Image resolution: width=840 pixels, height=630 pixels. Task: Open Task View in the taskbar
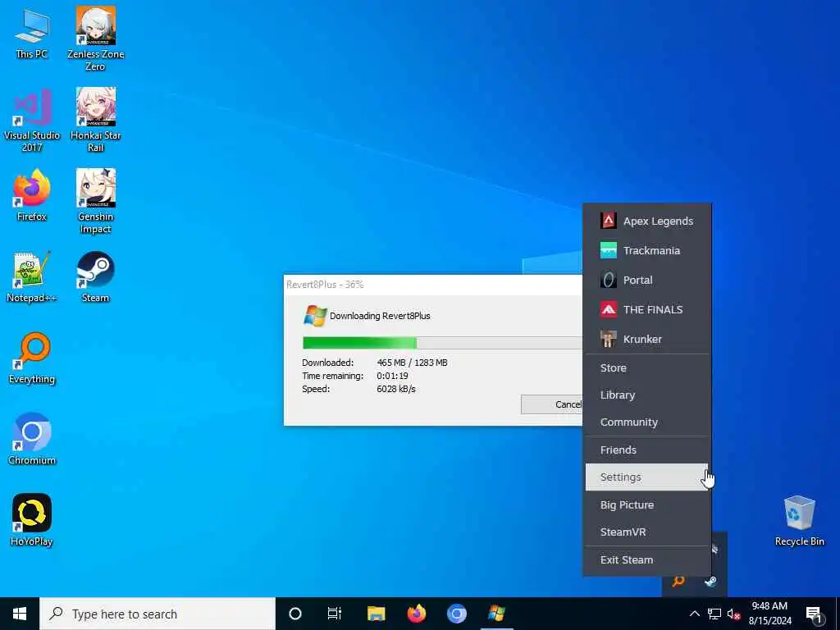335,614
